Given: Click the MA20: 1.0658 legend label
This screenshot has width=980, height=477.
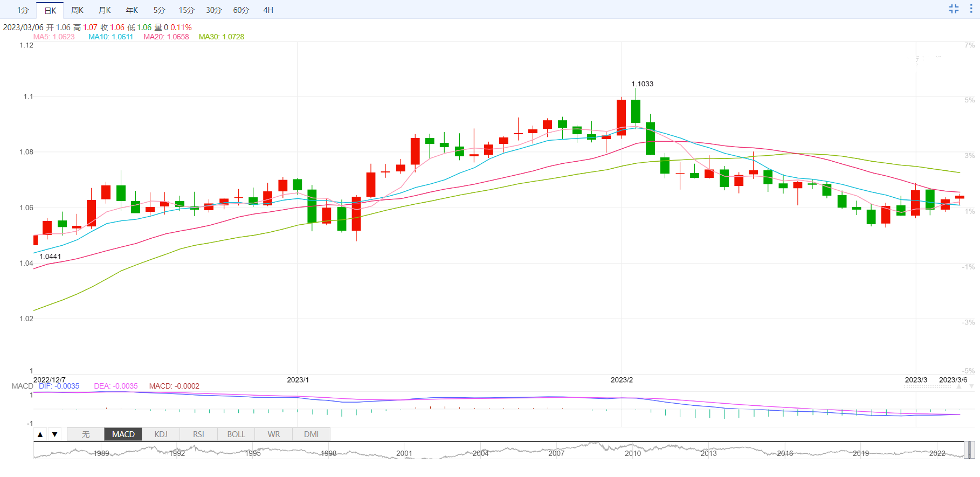Looking at the screenshot, I should (x=166, y=37).
